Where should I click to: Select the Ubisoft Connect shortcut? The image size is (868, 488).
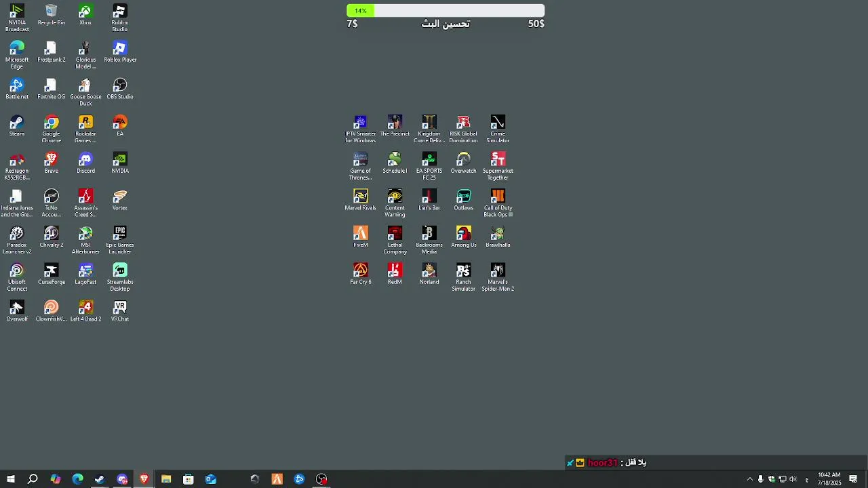point(17,277)
